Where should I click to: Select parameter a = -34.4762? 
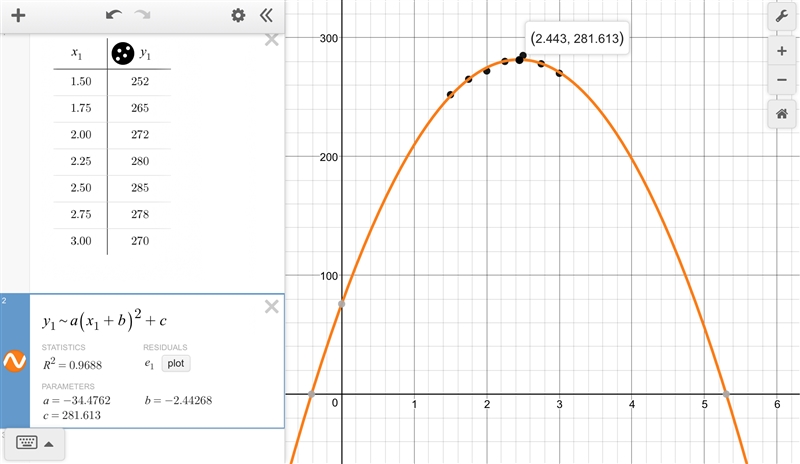point(77,400)
